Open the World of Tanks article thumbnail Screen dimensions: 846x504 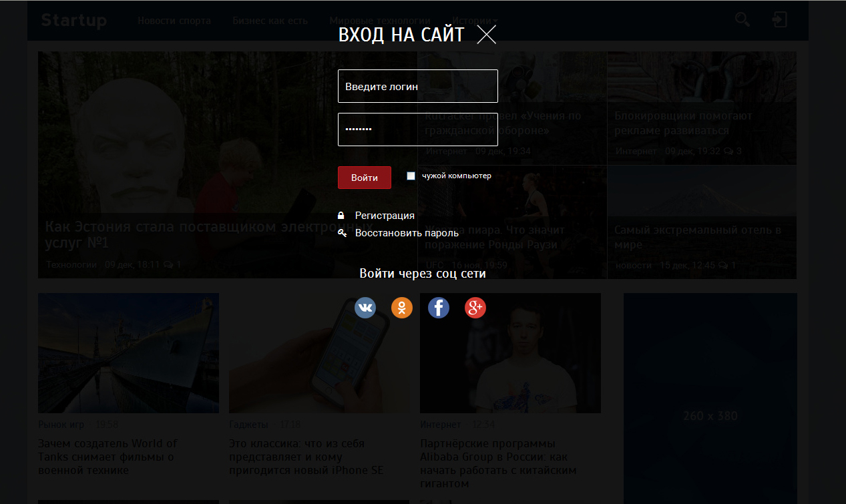pyautogui.click(x=128, y=353)
